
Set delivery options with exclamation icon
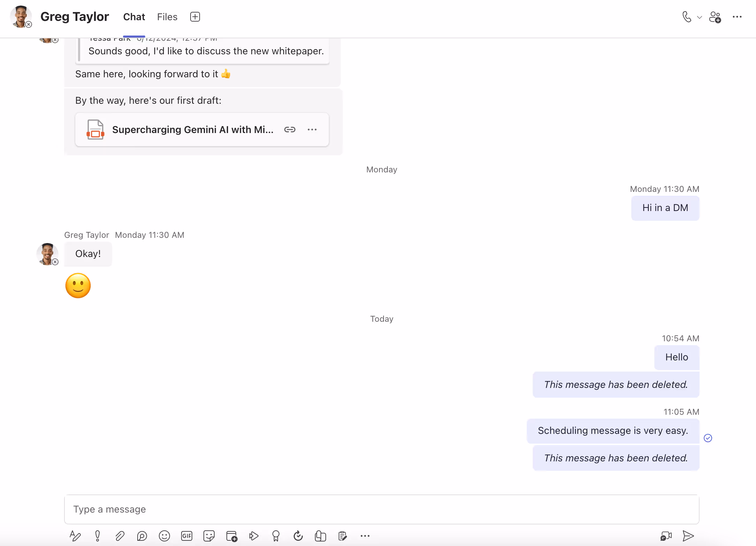(98, 536)
